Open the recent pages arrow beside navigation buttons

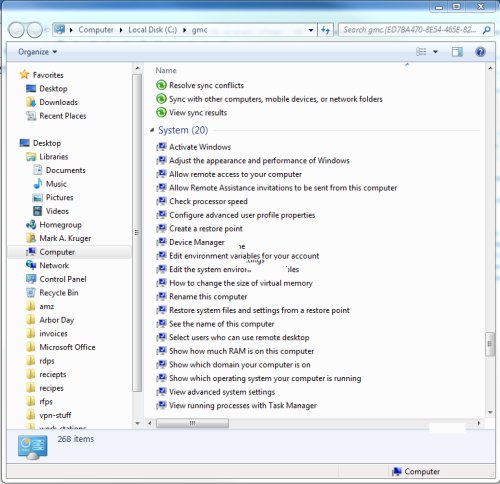[x=47, y=30]
